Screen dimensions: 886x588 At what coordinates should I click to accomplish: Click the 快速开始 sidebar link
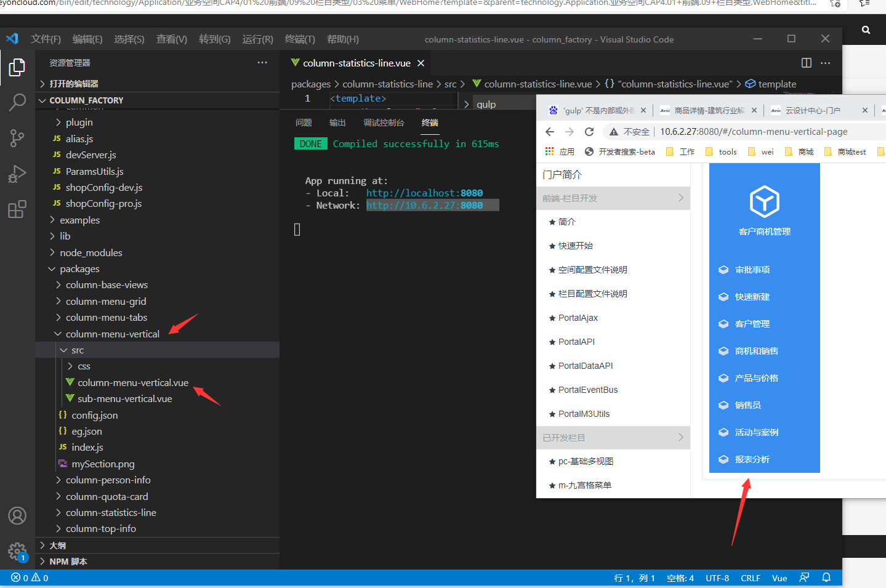point(575,246)
